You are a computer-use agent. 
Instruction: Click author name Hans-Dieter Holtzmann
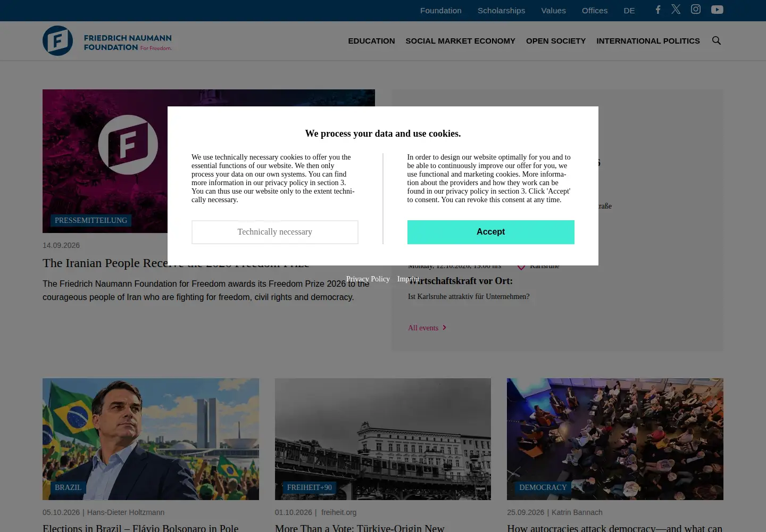coord(126,512)
